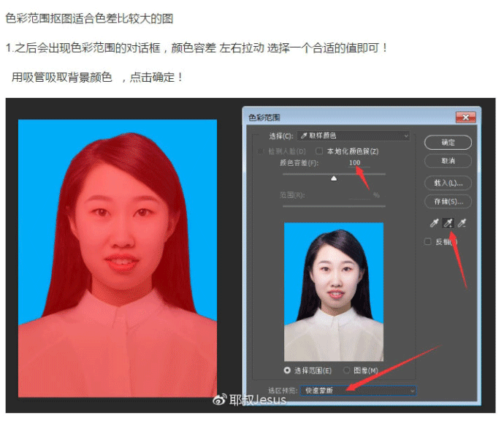Image resolution: width=504 pixels, height=421 pixels.
Task: Click the 颜色容差(F): label
Action: [299, 163]
